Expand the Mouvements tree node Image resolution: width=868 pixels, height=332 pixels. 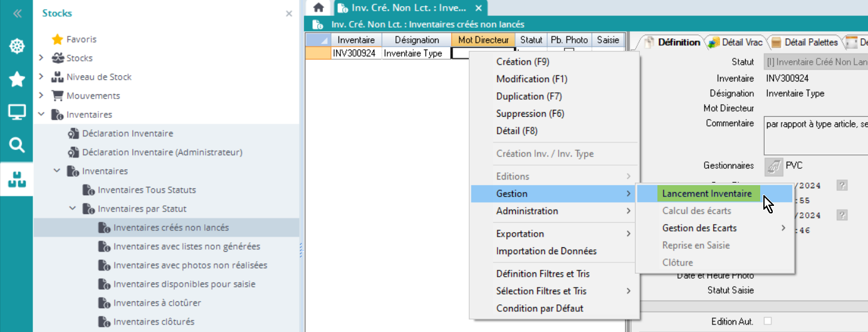(41, 96)
